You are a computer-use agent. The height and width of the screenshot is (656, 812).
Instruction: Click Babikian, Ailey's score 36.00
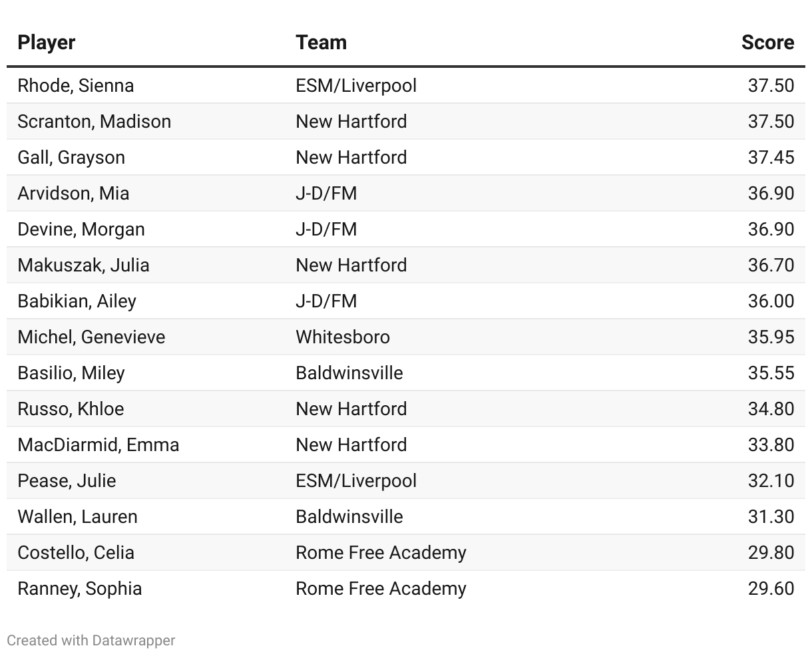point(771,301)
